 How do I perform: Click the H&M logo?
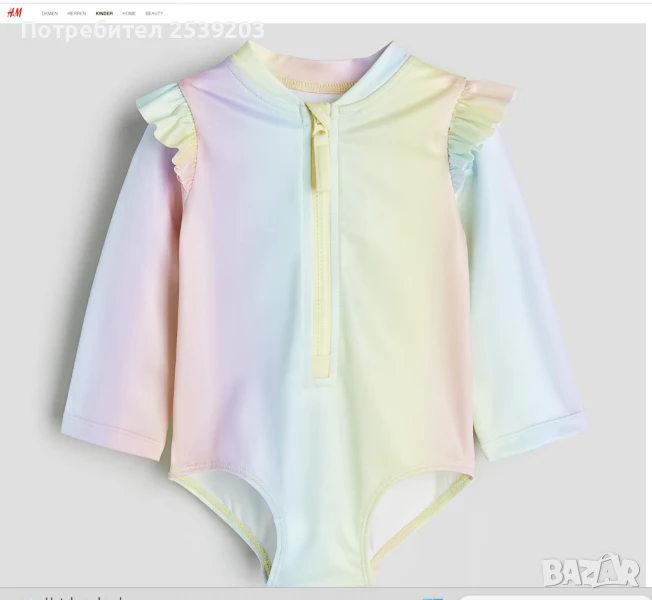(x=13, y=13)
